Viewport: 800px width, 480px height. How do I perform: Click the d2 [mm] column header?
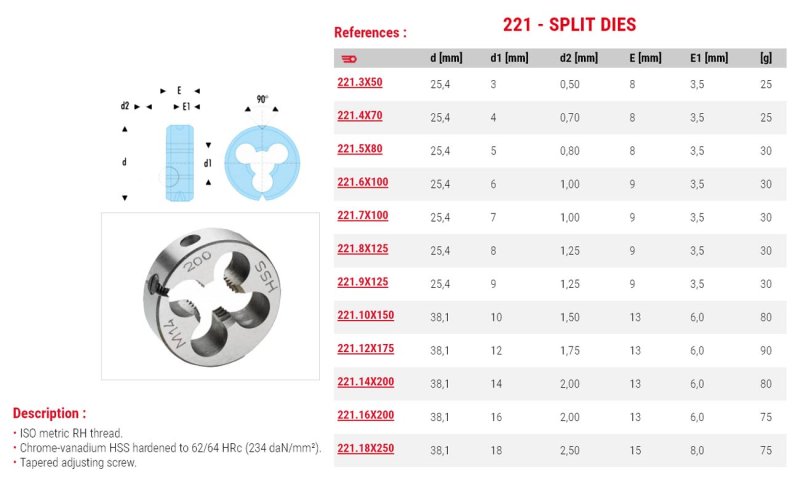579,58
